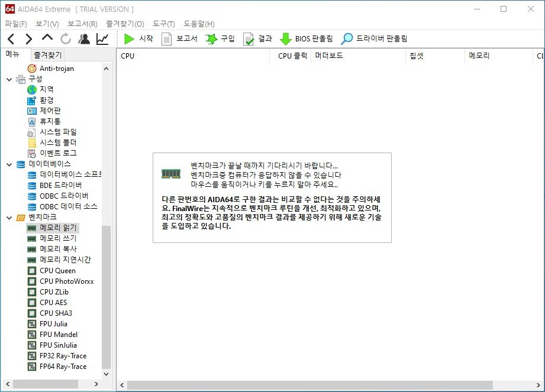Switch to the 메뉴 tab

pyautogui.click(x=12, y=54)
